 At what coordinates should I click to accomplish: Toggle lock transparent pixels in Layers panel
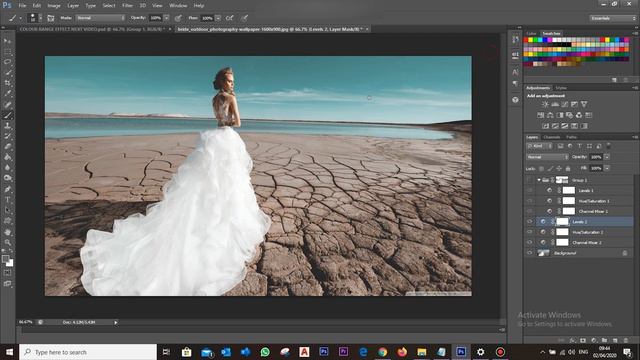[542, 168]
